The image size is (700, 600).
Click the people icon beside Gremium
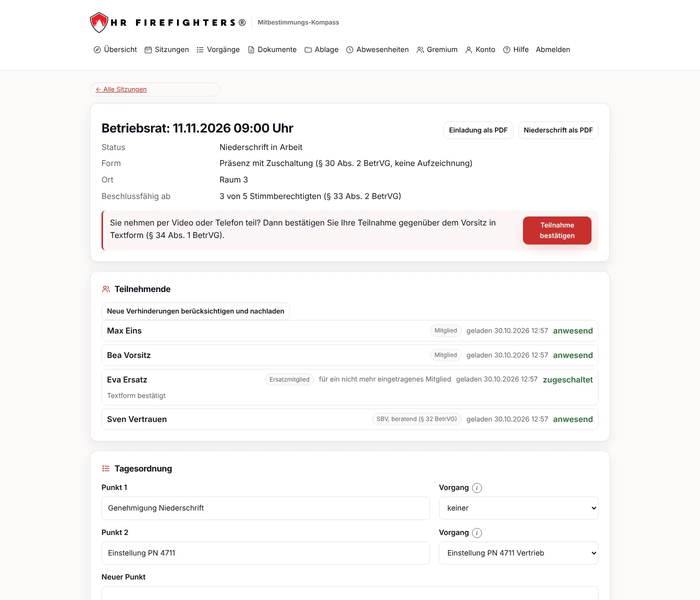click(x=420, y=50)
